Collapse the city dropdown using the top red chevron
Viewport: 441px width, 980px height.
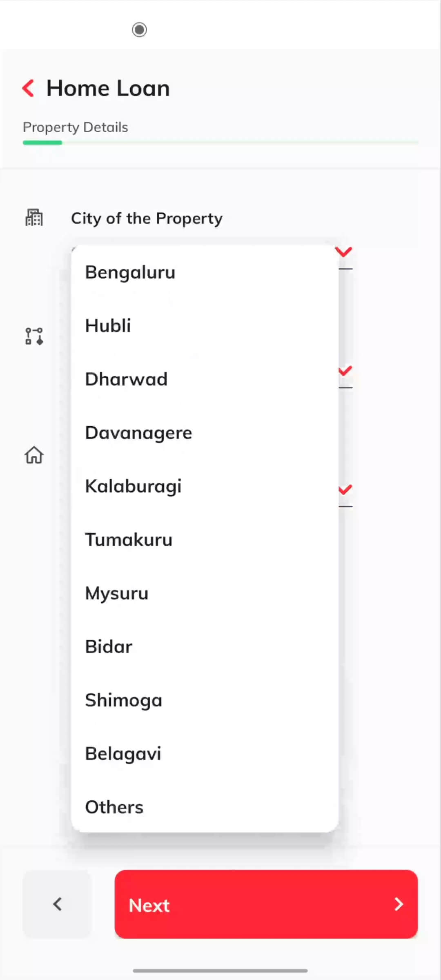[x=344, y=252]
